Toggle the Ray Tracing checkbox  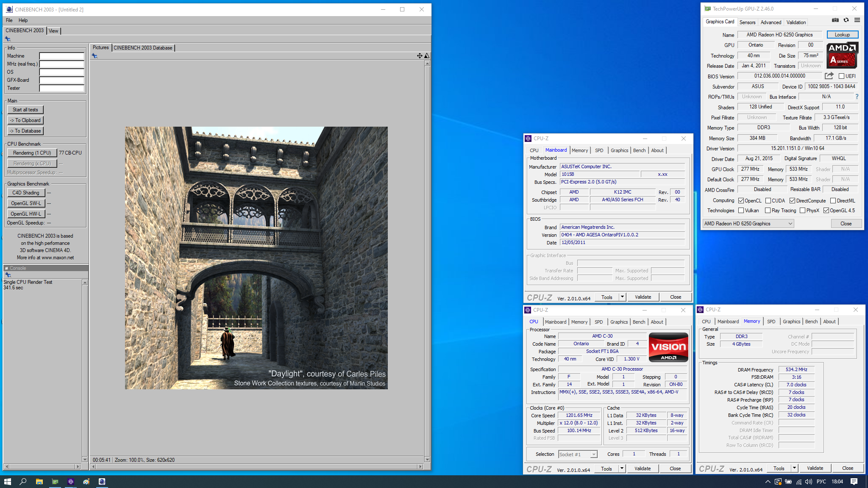(x=768, y=211)
